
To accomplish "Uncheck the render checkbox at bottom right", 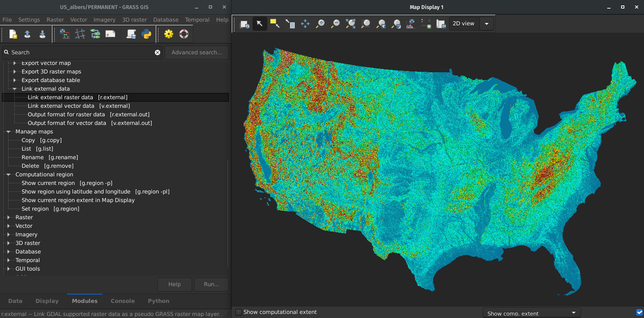I will (640, 312).
